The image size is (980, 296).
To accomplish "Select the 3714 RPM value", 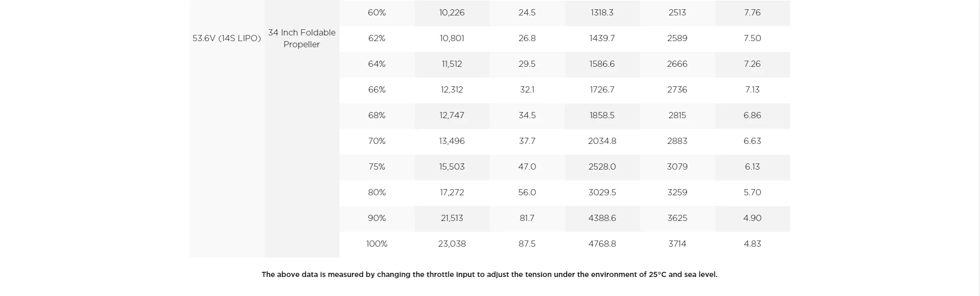I will tap(678, 244).
